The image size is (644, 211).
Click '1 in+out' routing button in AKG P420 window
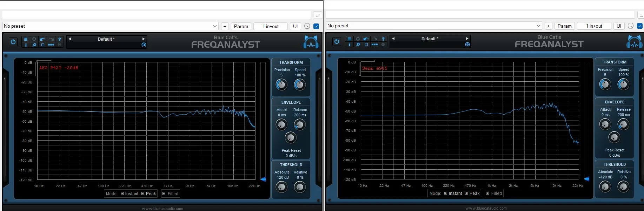[x=271, y=26]
